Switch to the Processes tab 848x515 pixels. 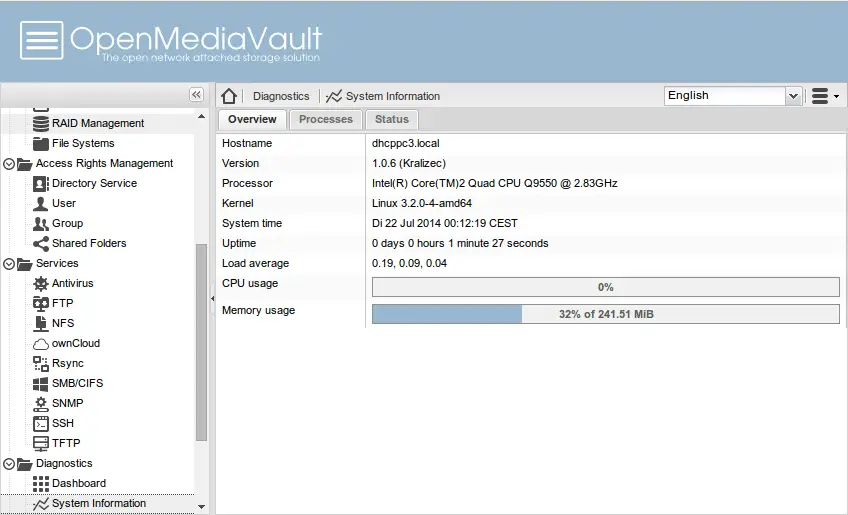tap(326, 120)
